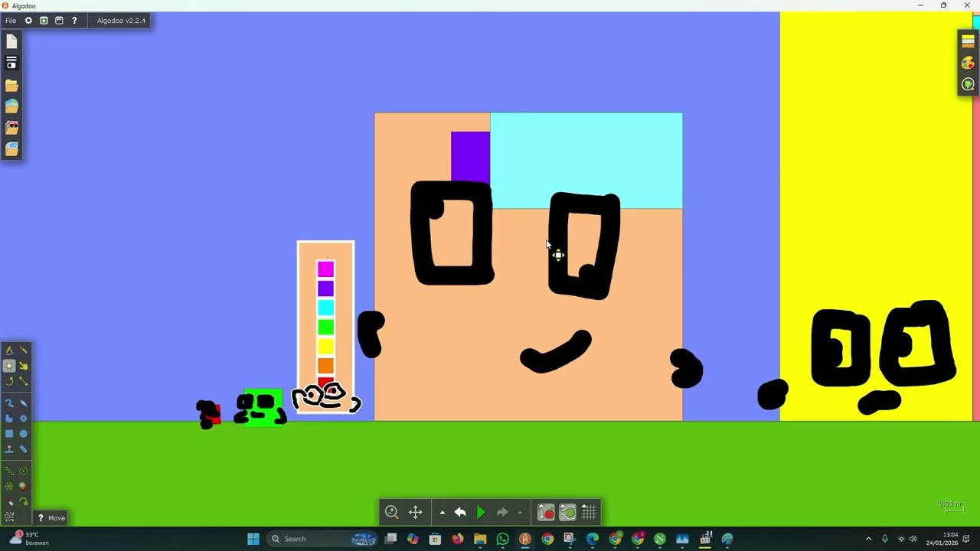Open the File menu

point(11,21)
